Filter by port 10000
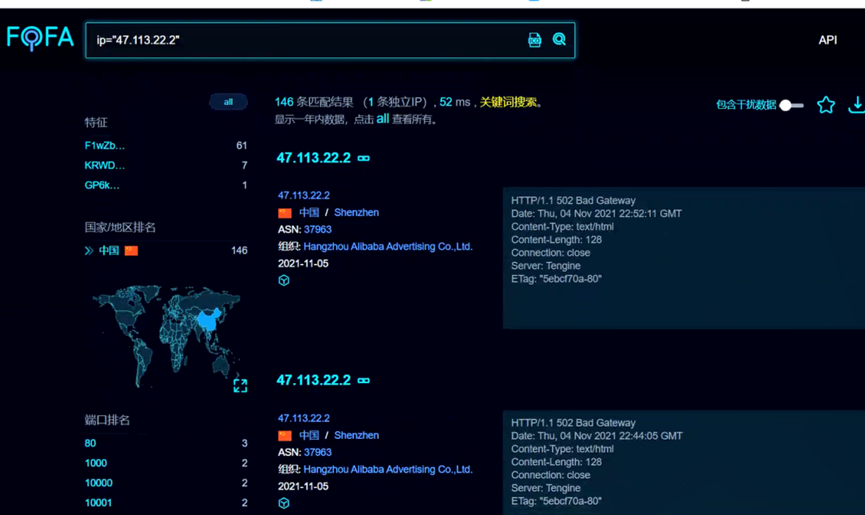The width and height of the screenshot is (865, 515). [99, 483]
